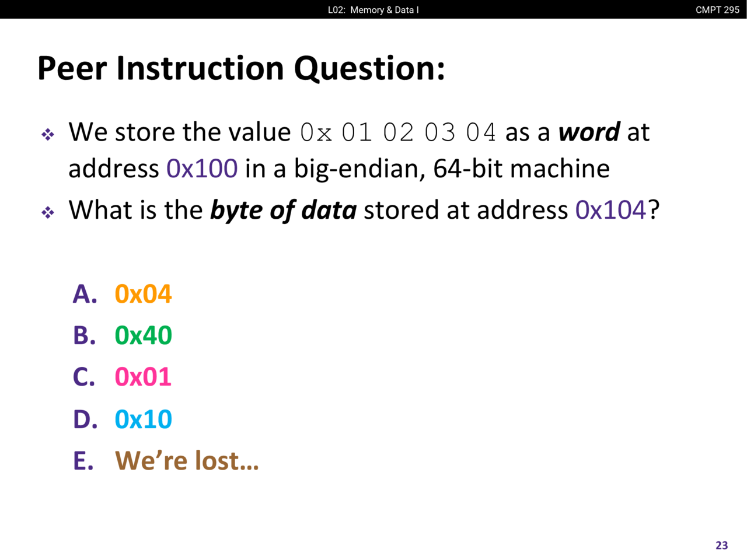Click slide number 23
The width and height of the screenshot is (747, 560).
[x=722, y=545]
